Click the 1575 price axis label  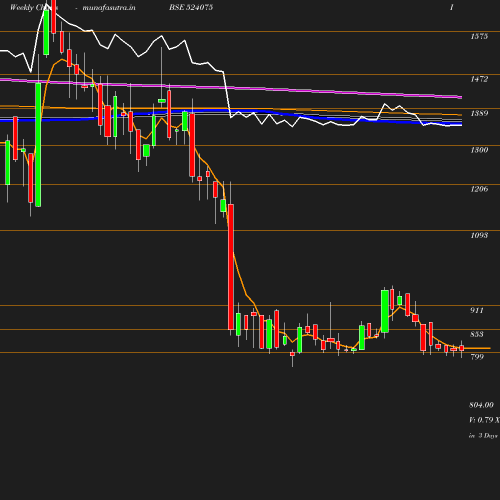tap(479, 36)
